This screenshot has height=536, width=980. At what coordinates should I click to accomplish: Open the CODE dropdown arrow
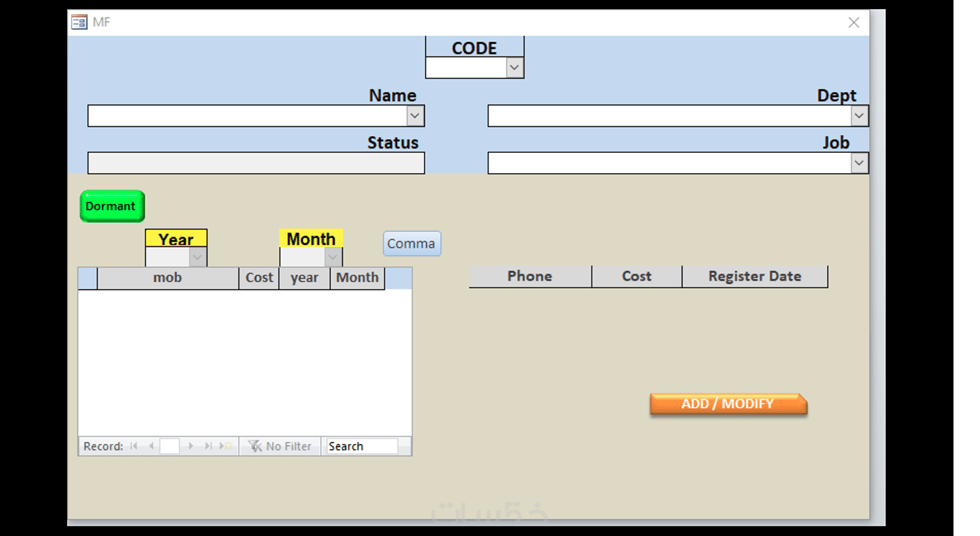(515, 68)
